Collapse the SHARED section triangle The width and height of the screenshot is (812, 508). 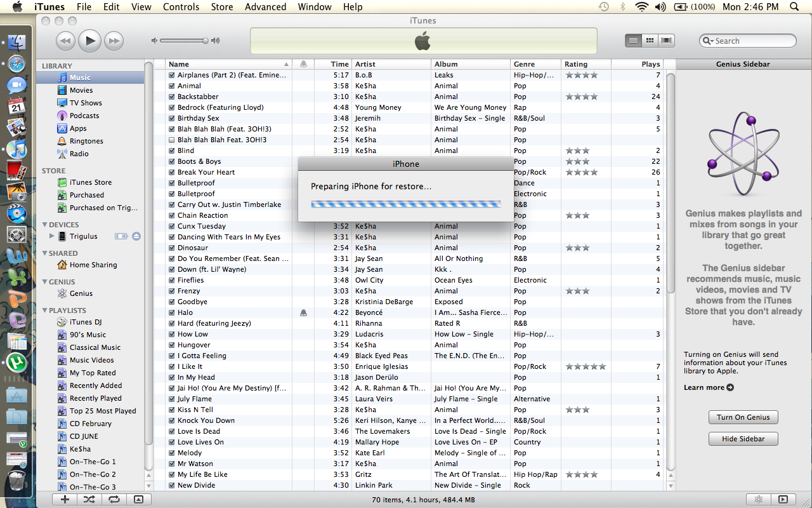coord(44,253)
